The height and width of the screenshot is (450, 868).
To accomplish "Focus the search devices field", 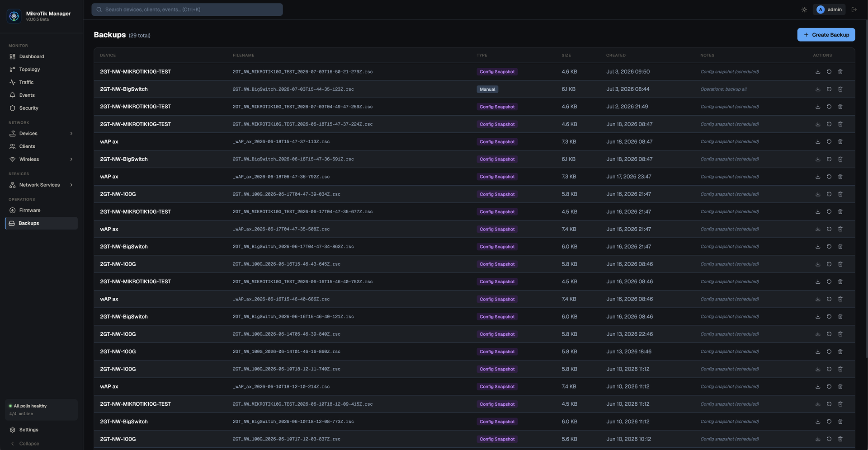I will click(187, 9).
